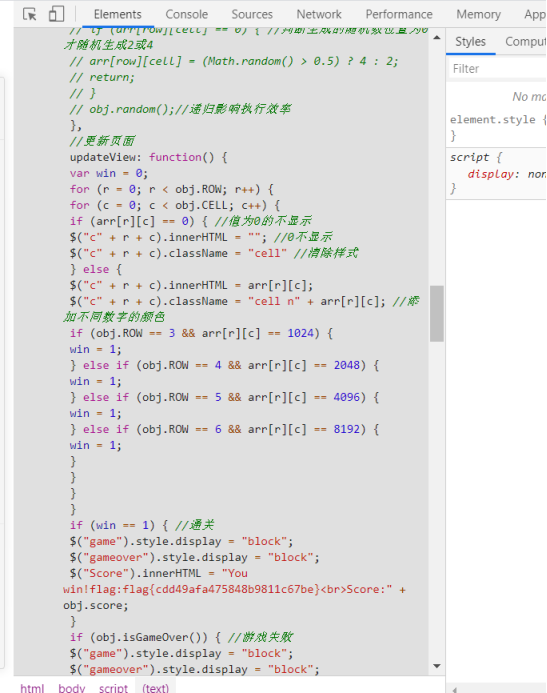The height and width of the screenshot is (693, 547).
Task: Click the line 'if (win == 1) {'
Action: [141, 525]
